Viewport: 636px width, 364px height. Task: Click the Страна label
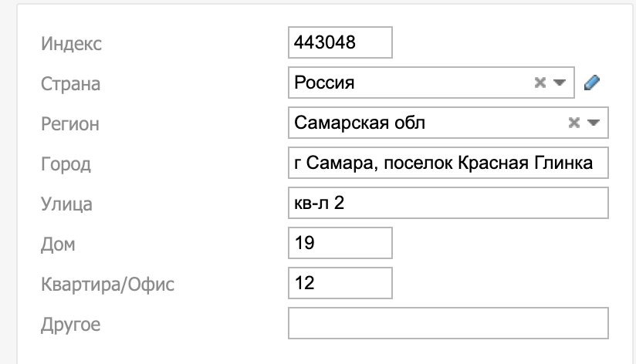[70, 83]
